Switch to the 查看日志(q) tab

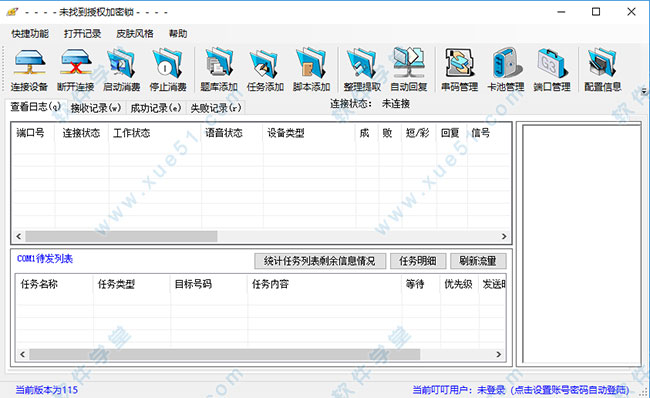pos(36,107)
